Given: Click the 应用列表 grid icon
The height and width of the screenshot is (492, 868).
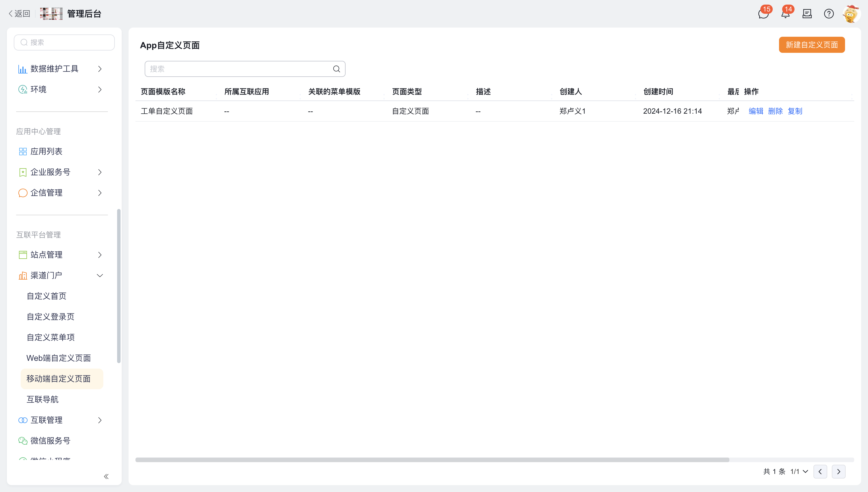Looking at the screenshot, I should point(23,151).
